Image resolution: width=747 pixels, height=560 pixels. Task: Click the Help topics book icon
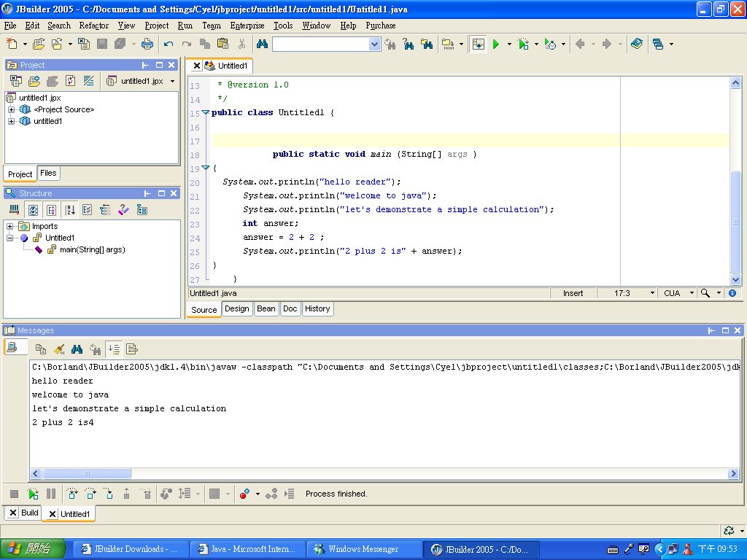[x=636, y=44]
